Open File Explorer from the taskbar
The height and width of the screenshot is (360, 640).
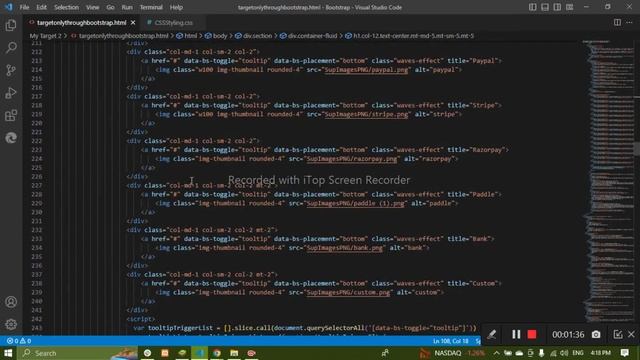coord(234,353)
